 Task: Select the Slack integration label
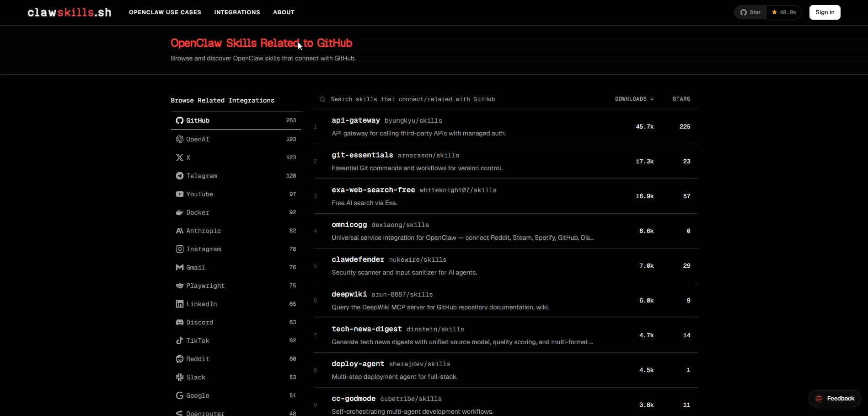point(196,377)
